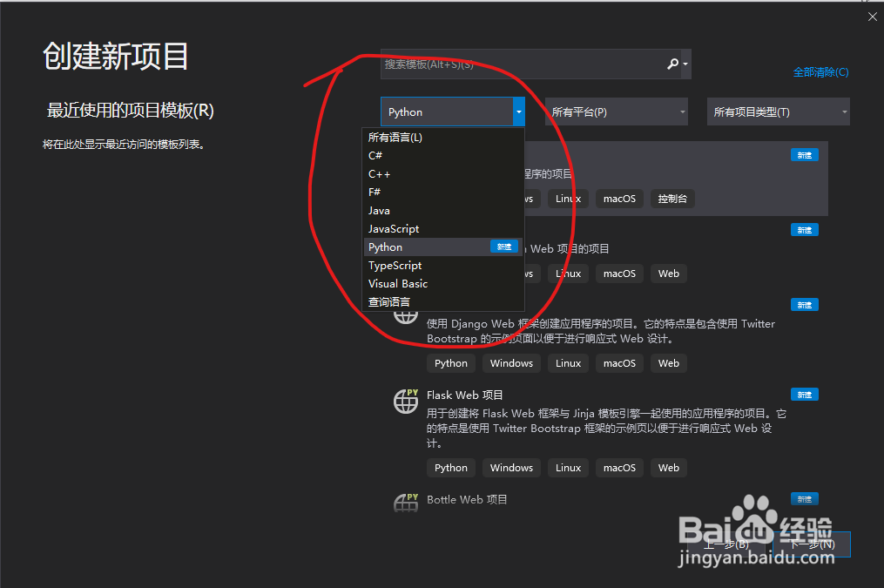This screenshot has height=588, width=884.
Task: Click the Windows tag under Django description
Action: pos(511,363)
